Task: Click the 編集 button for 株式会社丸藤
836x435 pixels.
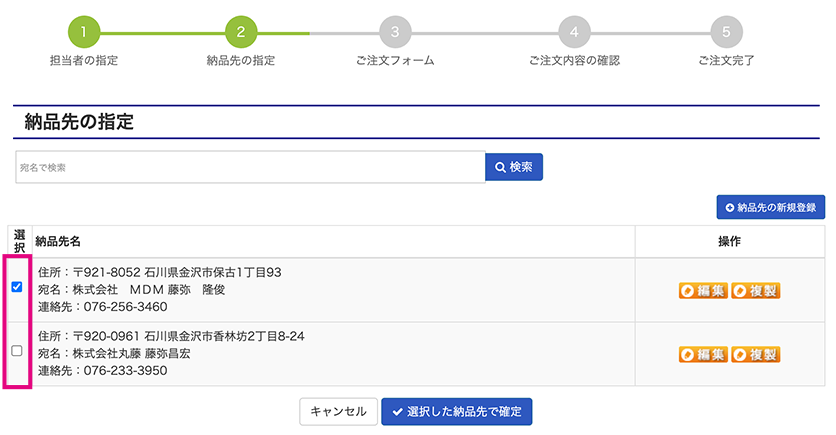Action: pos(703,354)
